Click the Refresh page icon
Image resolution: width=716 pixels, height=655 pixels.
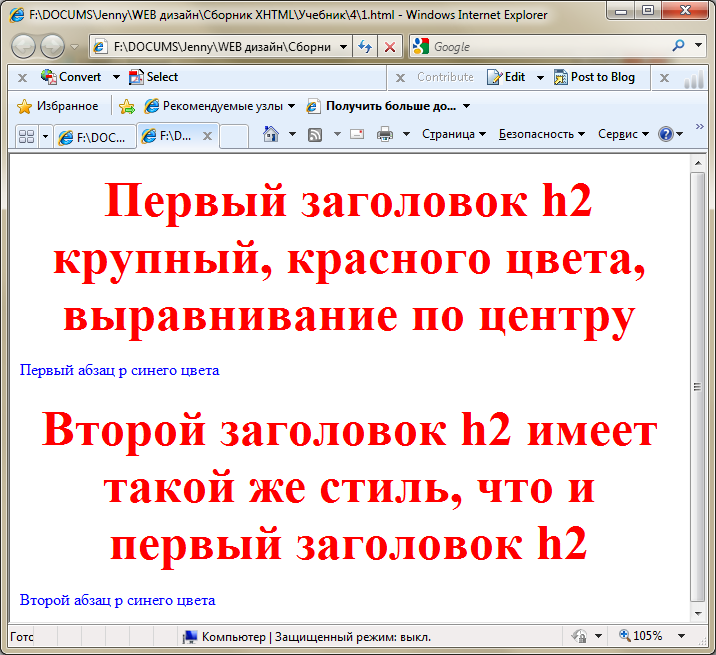point(365,47)
